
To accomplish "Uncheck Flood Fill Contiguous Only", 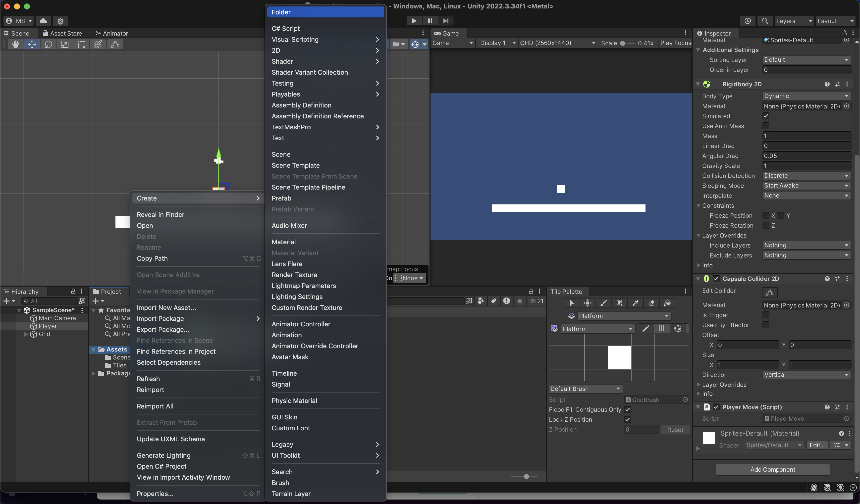I will click(627, 409).
